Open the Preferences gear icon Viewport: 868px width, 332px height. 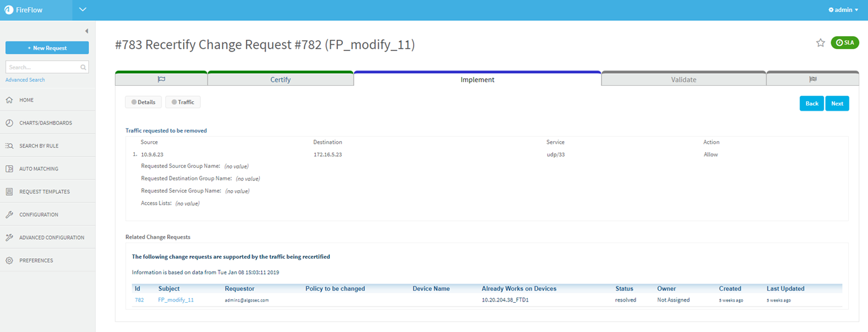coord(10,260)
